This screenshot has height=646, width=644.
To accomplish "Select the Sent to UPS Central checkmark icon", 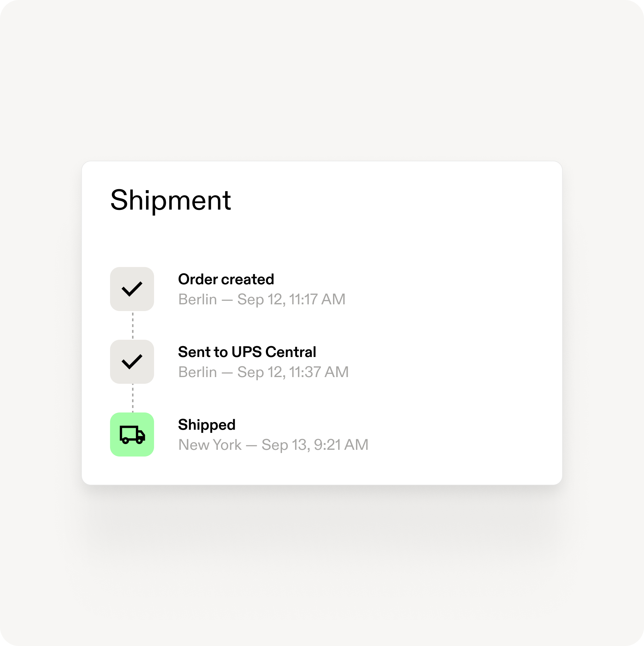I will (132, 362).
